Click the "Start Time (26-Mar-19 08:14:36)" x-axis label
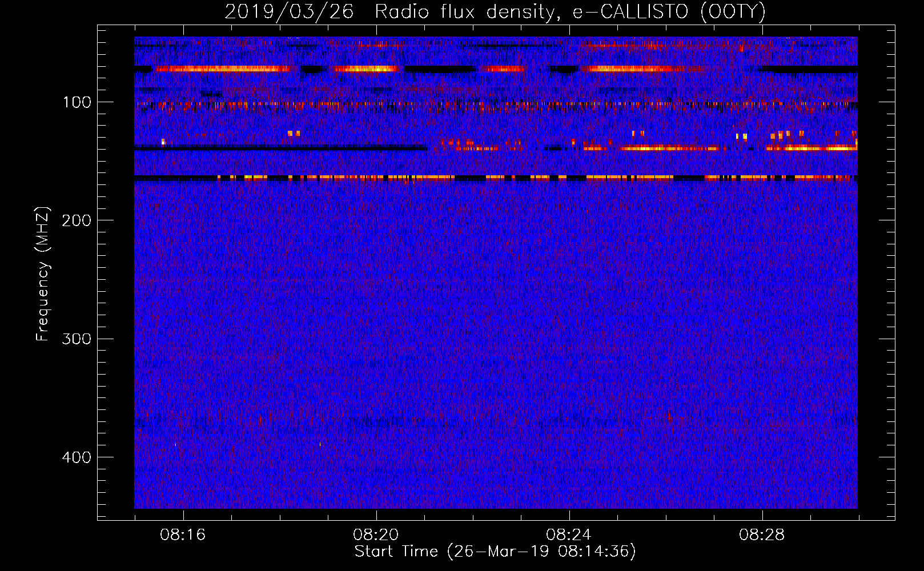Image resolution: width=924 pixels, height=571 pixels. [495, 552]
